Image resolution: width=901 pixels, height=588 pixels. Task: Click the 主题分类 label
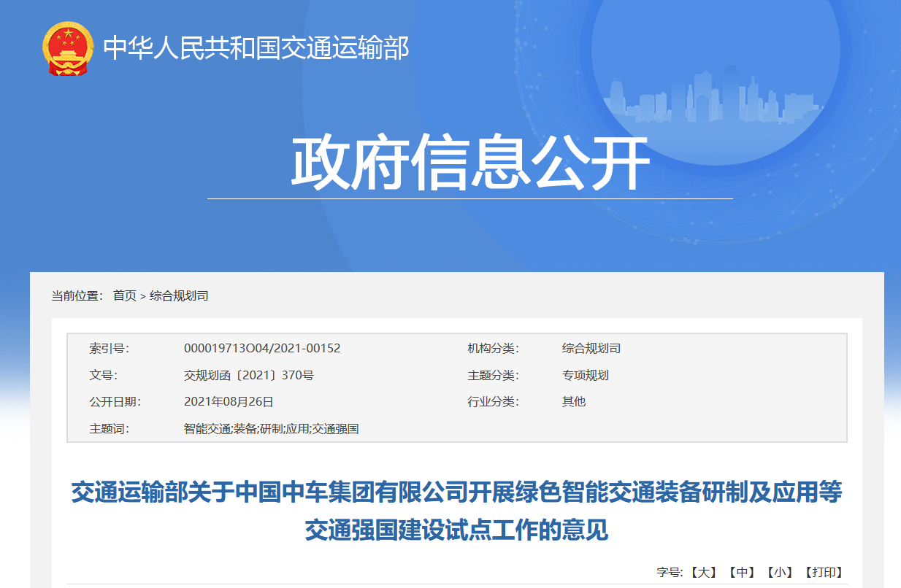pyautogui.click(x=494, y=375)
